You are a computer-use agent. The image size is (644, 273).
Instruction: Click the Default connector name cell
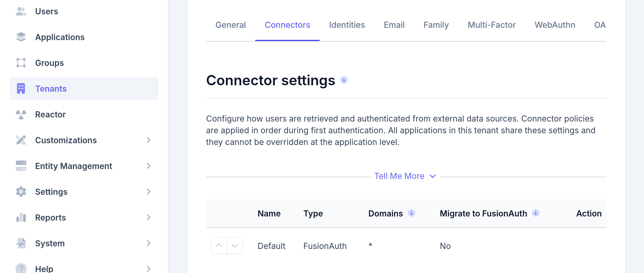click(271, 246)
